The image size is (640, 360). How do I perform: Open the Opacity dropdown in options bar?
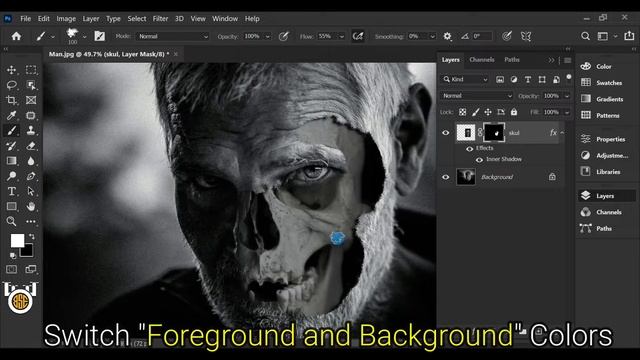tap(268, 36)
